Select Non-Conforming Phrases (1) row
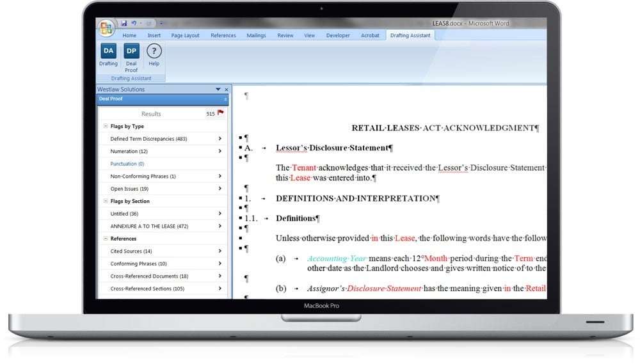This screenshot has width=640, height=364. (163, 177)
